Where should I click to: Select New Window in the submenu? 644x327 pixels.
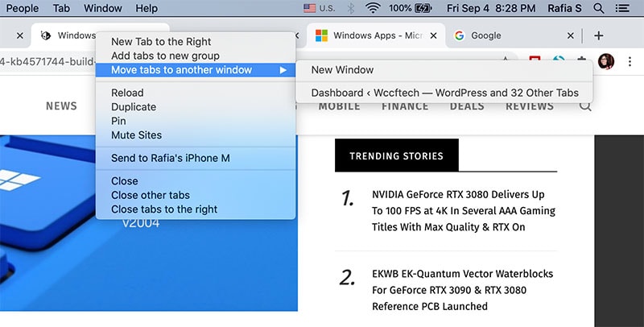tap(342, 70)
